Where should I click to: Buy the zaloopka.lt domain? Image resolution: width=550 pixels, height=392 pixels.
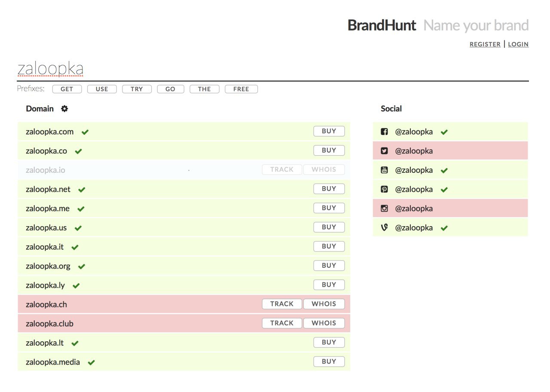pyautogui.click(x=329, y=342)
